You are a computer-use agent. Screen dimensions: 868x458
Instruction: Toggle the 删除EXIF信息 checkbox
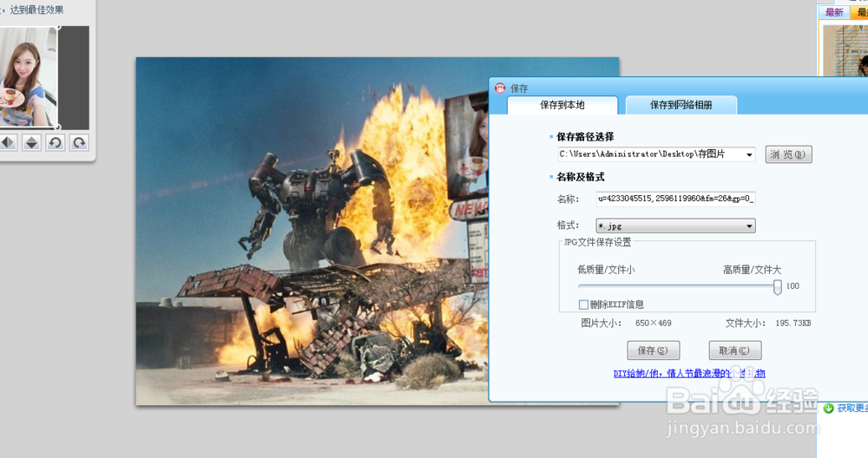(583, 304)
